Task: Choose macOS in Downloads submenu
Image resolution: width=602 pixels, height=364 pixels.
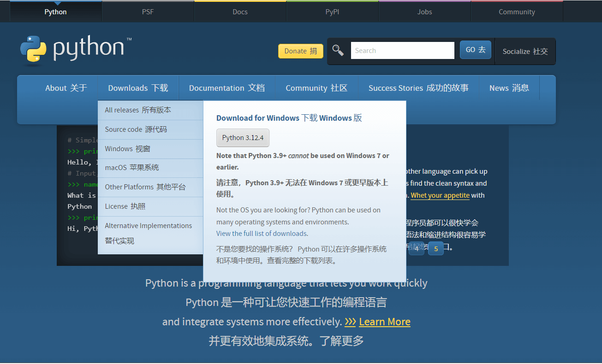Action: point(150,168)
